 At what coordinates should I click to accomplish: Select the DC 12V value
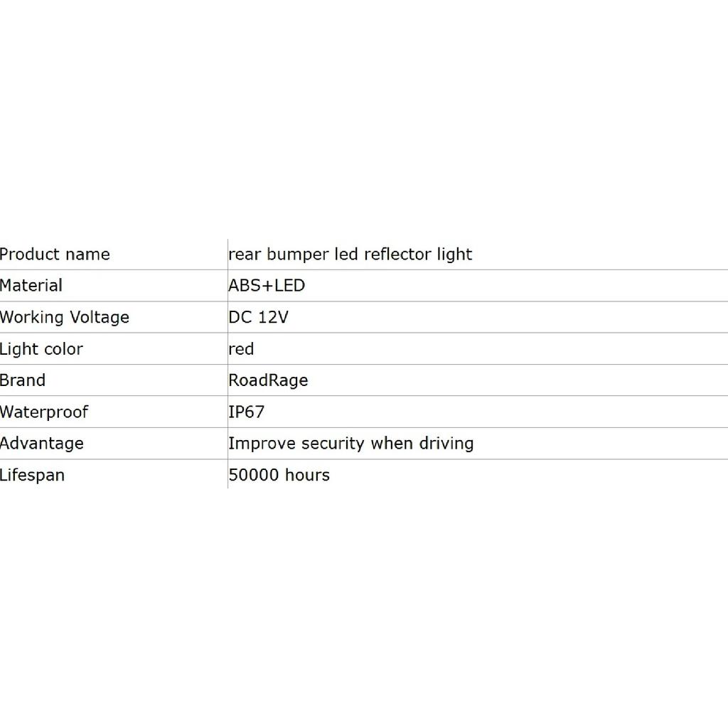click(x=258, y=317)
